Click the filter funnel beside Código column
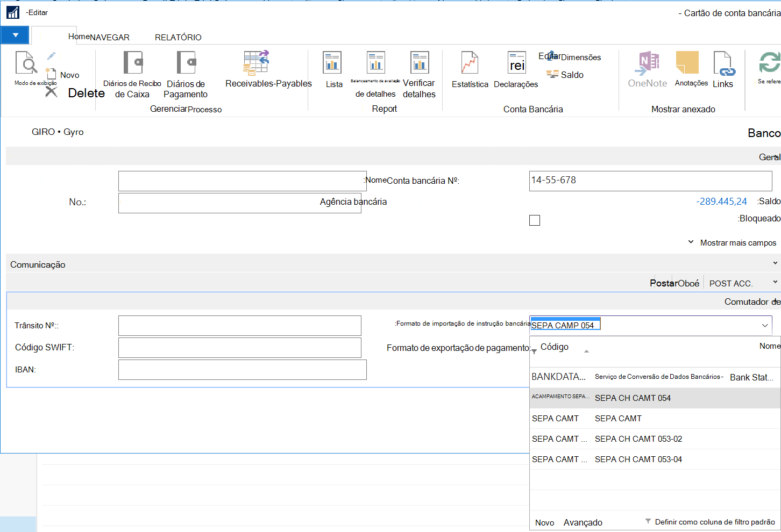781x532 pixels. coord(534,351)
